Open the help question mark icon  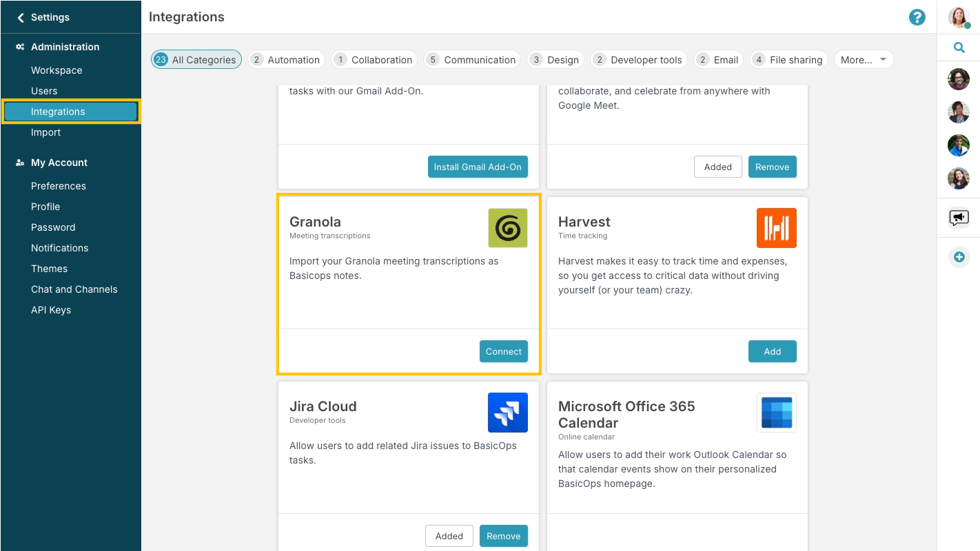click(917, 17)
